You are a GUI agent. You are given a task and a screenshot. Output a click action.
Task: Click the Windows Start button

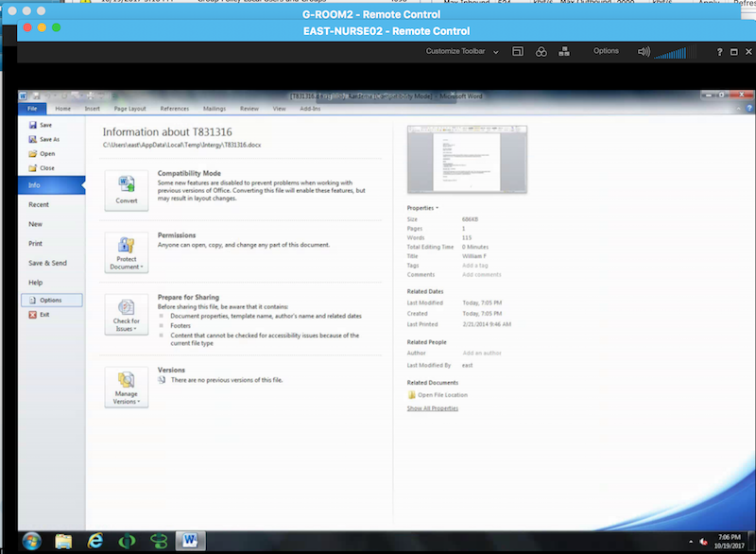tap(32, 542)
